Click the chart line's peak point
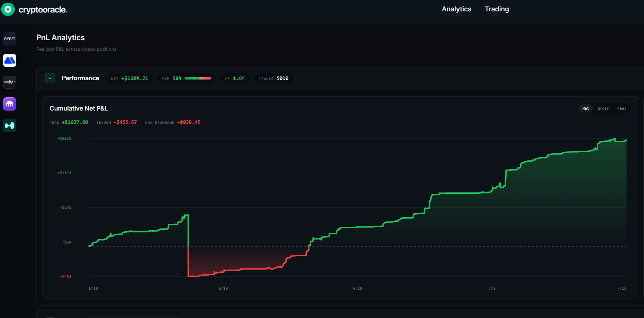Screen dimensions: 644x318 click(x=614, y=139)
